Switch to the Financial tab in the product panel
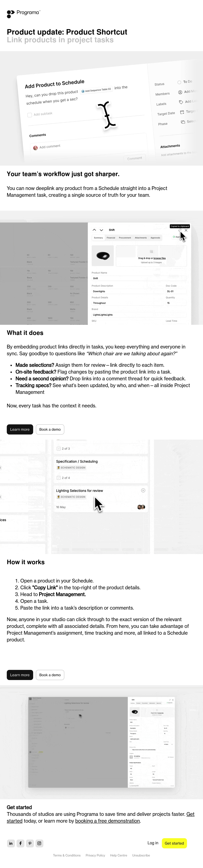Viewport: 203px width, 868px height. tap(111, 238)
